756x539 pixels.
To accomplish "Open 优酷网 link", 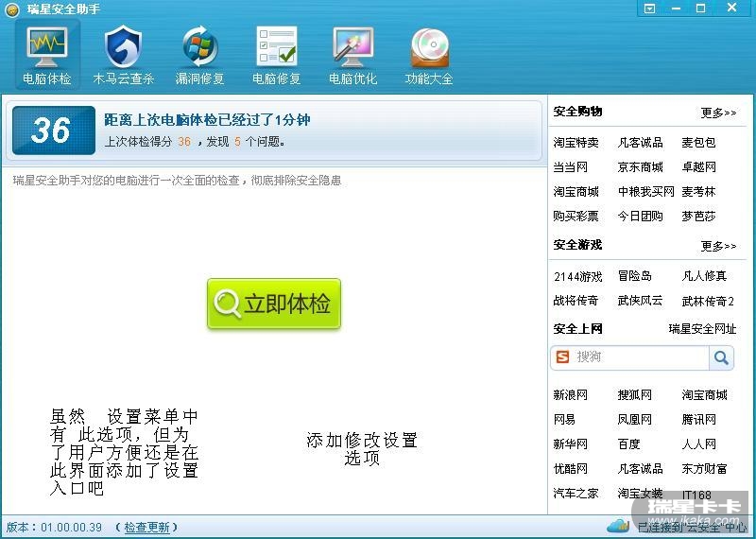I will click(x=571, y=468).
